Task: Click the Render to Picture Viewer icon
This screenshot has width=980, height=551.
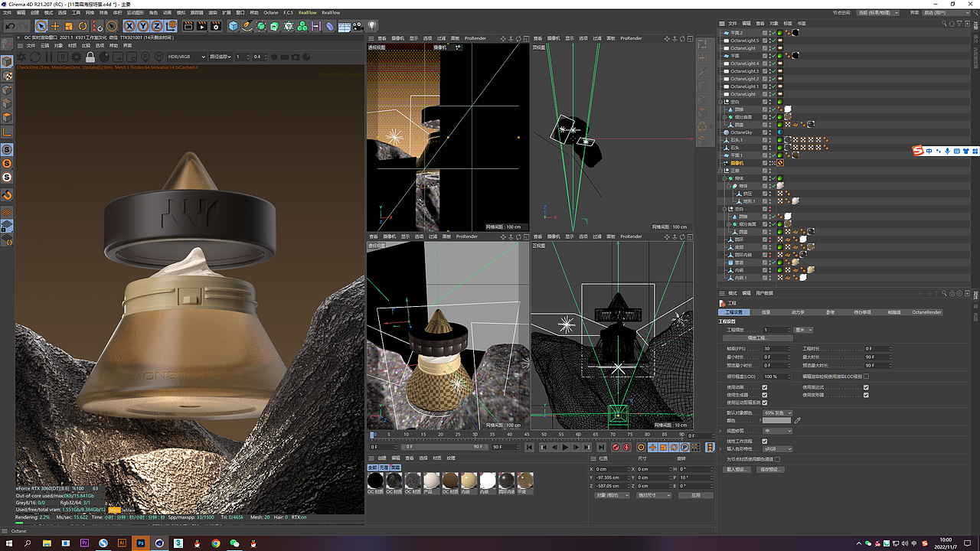Action: pos(201,25)
